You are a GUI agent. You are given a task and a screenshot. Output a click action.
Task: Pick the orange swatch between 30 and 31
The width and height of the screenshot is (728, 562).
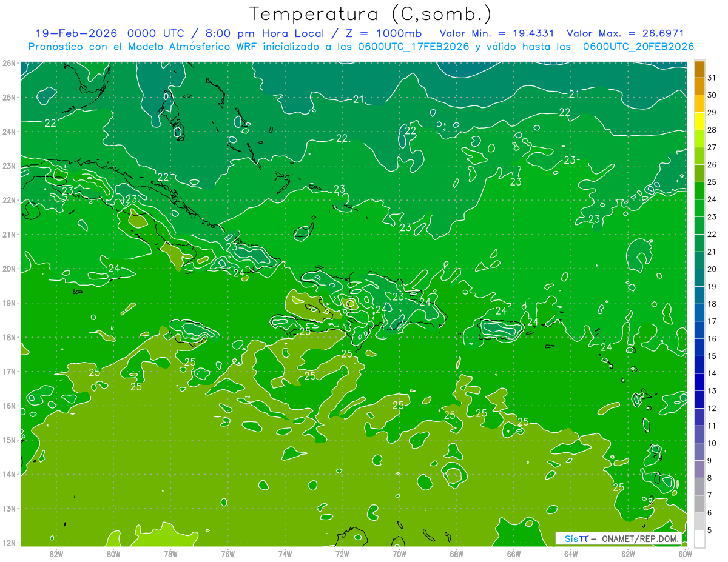[x=700, y=86]
